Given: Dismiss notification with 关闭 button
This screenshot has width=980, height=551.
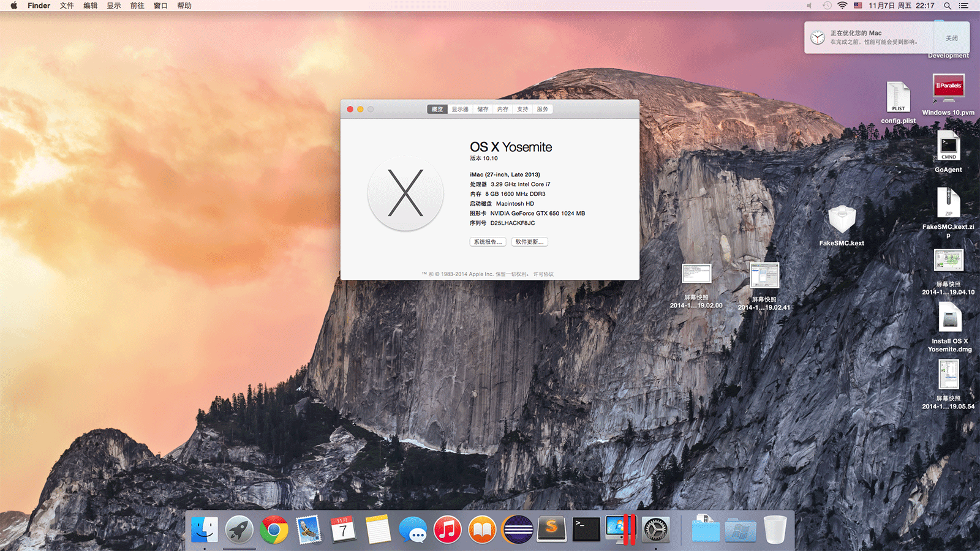Looking at the screenshot, I should coord(952,38).
